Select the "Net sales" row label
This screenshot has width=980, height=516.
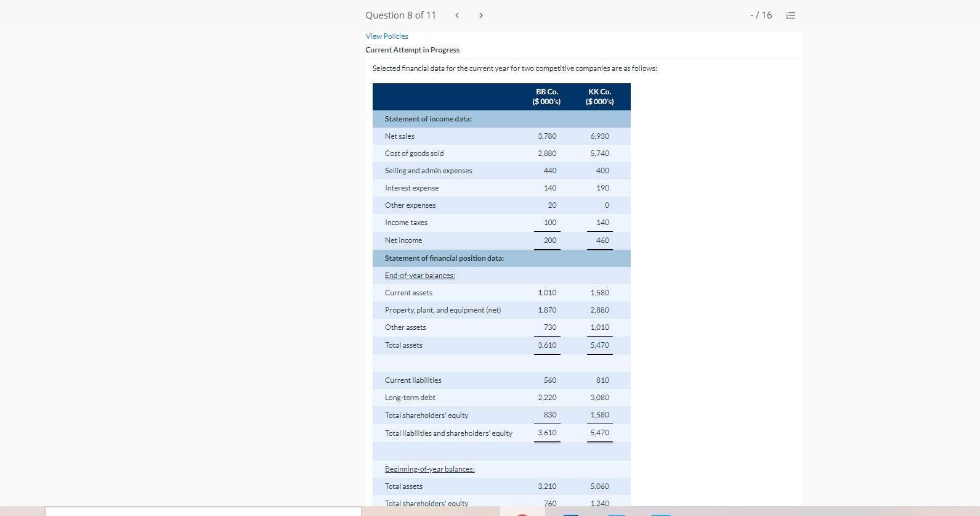[400, 136]
